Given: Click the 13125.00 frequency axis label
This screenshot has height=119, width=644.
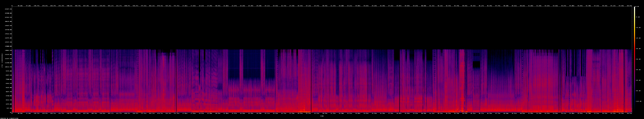Looking at the screenshot, I should pos(8,54).
